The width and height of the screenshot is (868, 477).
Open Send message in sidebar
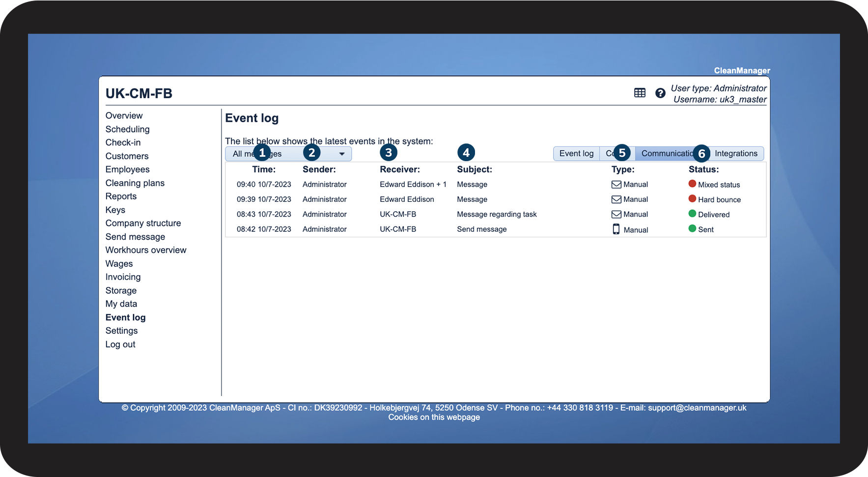[135, 237]
